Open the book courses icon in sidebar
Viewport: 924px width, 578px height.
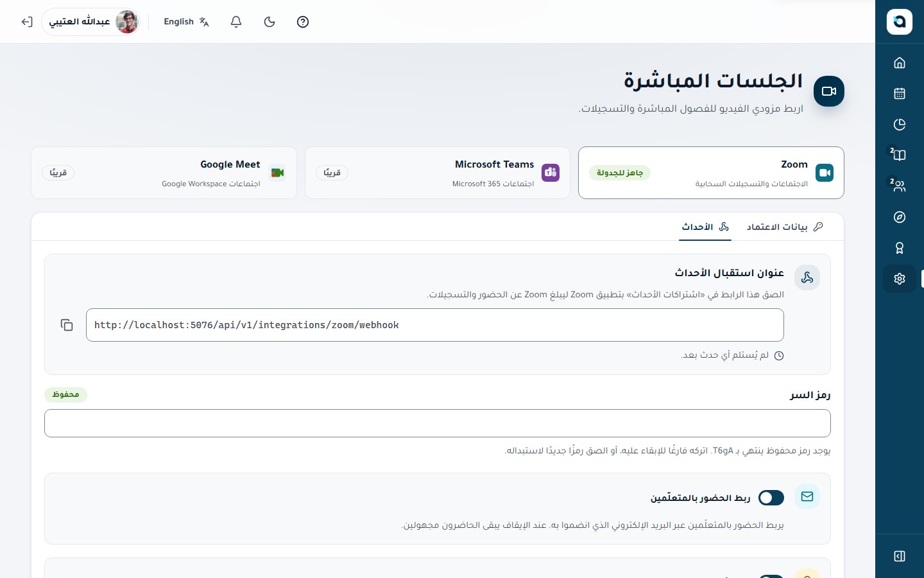[x=900, y=155]
